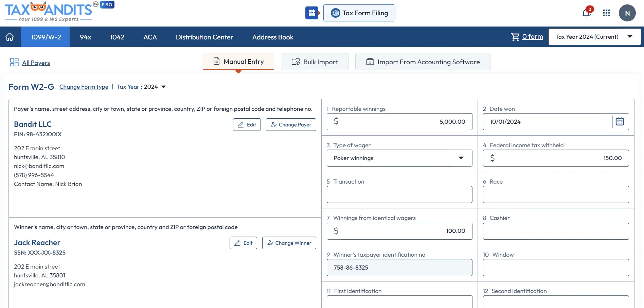644x308 pixels.
Task: Open the Type of wager dropdown
Action: 399,158
